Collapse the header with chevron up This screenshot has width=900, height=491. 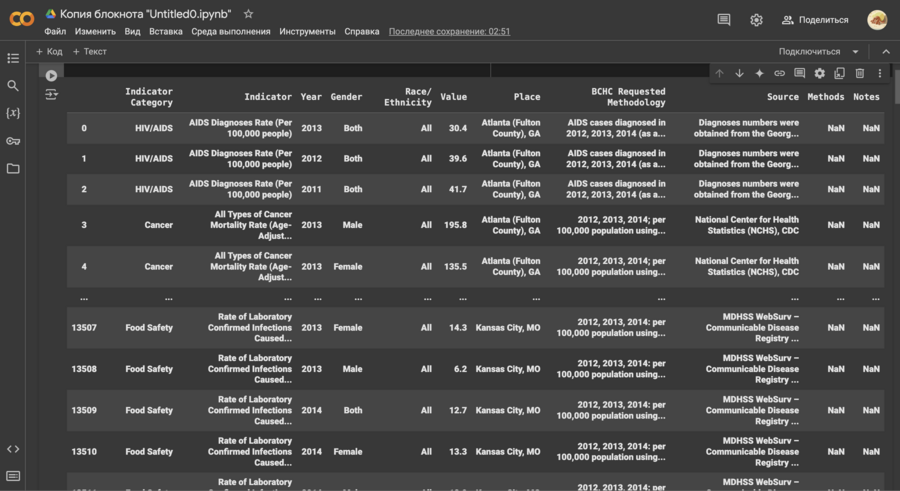[886, 52]
